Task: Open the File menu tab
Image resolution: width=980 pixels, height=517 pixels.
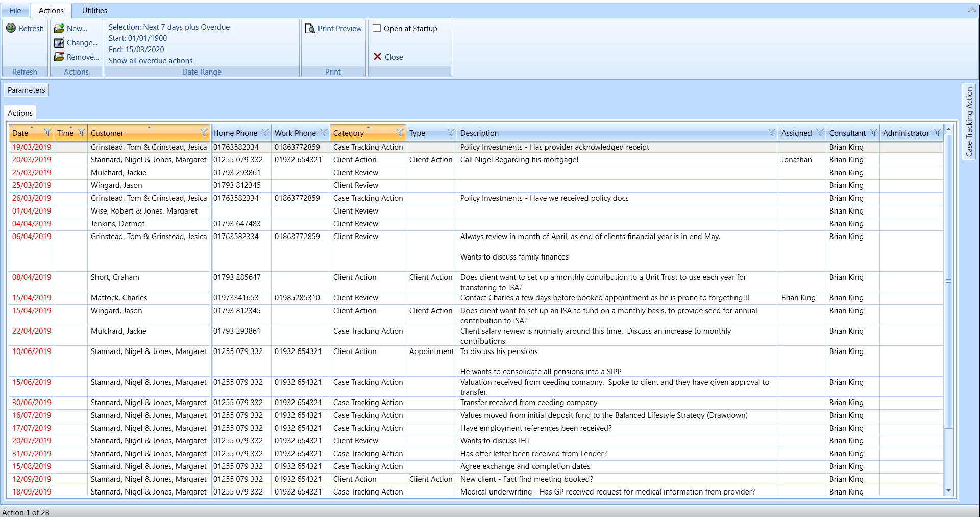Action: 15,10
